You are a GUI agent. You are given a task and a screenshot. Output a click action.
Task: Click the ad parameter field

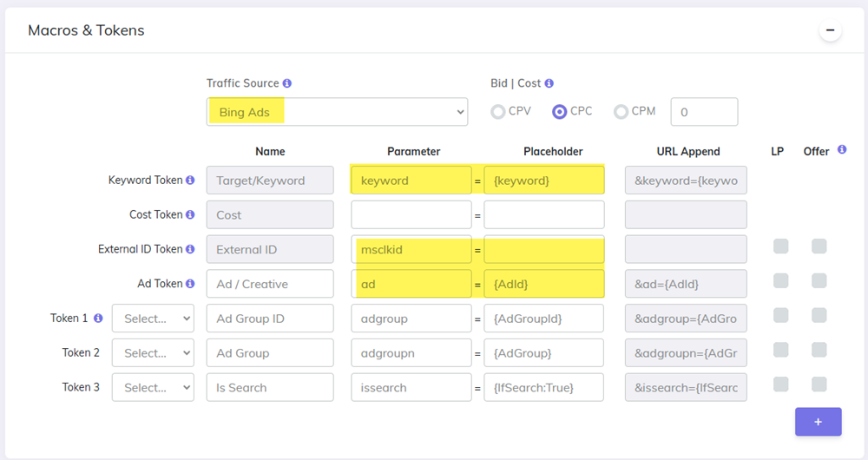pyautogui.click(x=411, y=284)
